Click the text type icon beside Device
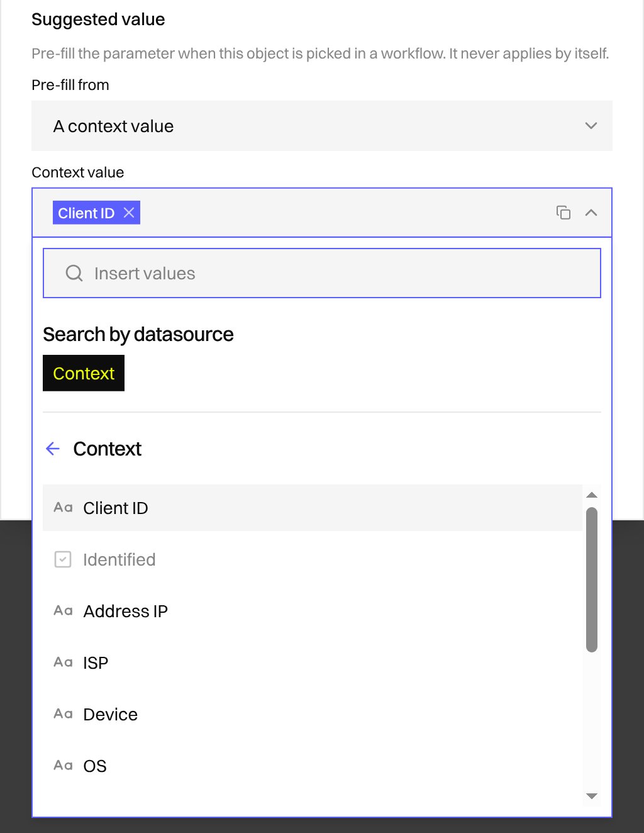Viewport: 644px width, 833px height. (63, 714)
